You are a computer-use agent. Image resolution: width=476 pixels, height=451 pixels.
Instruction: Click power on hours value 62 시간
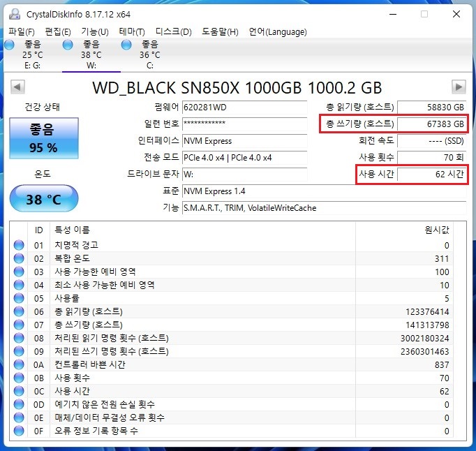(x=431, y=175)
